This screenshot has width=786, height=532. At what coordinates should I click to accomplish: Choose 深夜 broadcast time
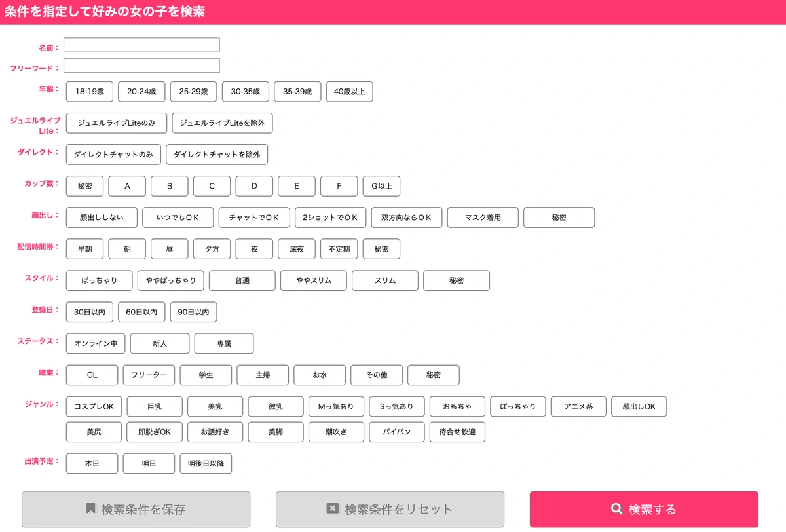pos(297,249)
